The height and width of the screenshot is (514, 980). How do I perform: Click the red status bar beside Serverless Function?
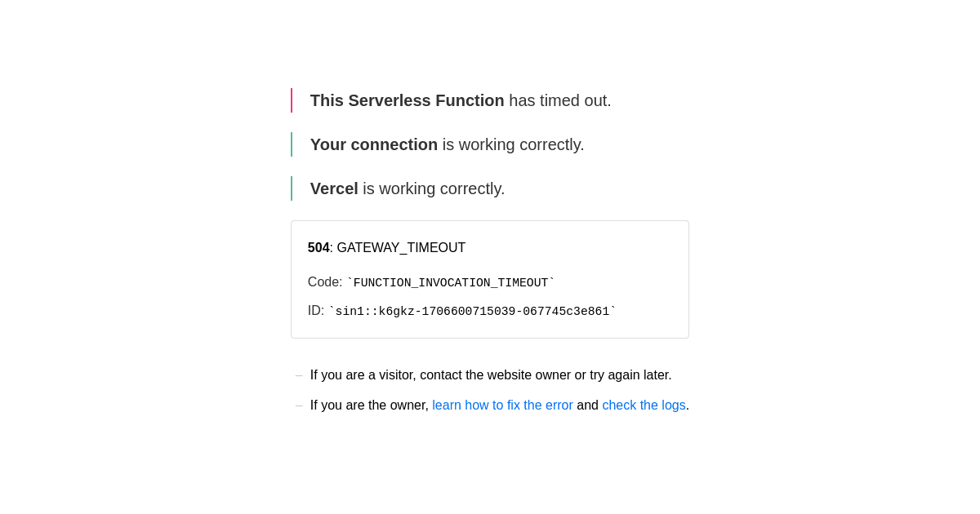coord(292,100)
